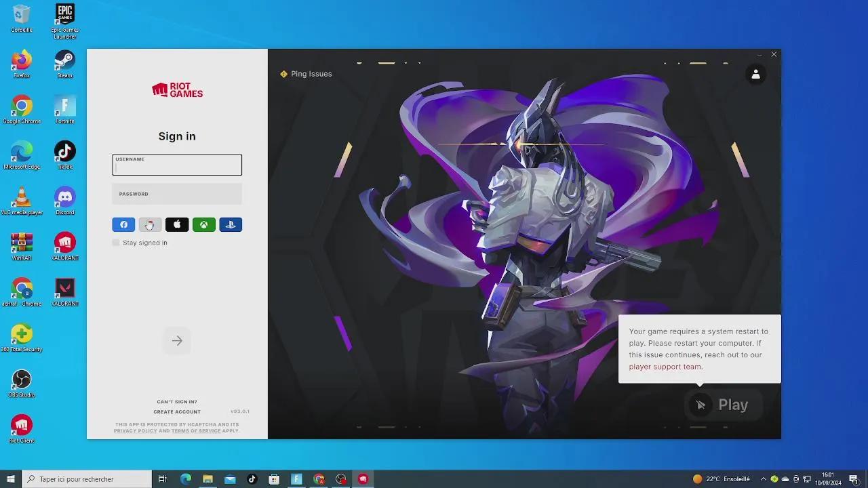Open OBS Studio from the taskbar
This screenshot has height=488, width=868.
[341, 479]
